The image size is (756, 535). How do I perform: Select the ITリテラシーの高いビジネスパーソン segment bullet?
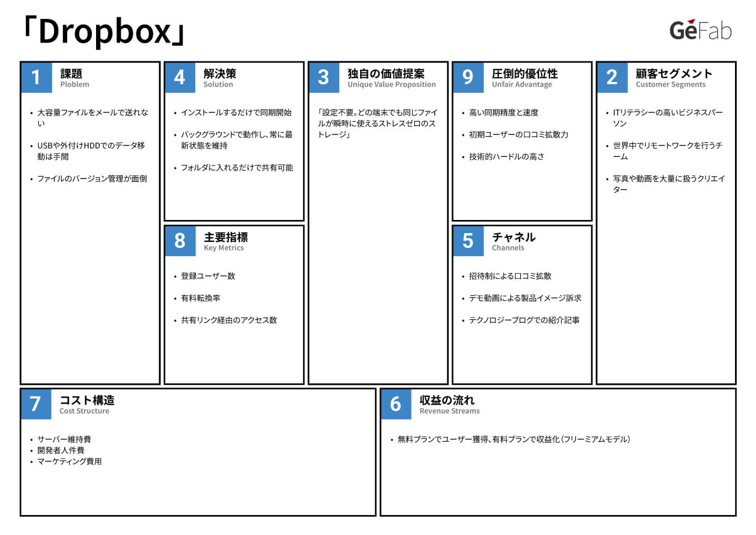pos(666,118)
